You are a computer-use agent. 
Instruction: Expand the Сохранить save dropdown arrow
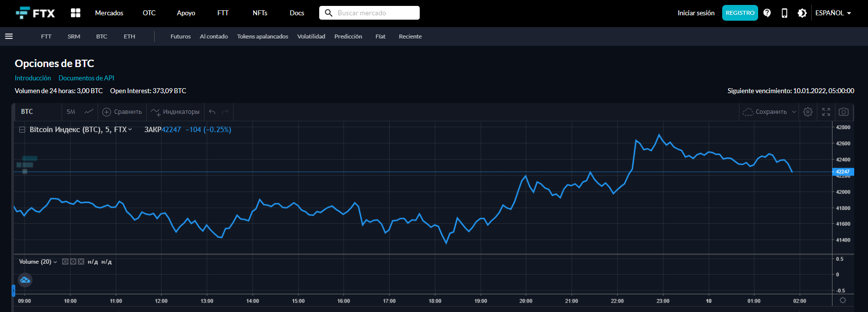tap(794, 112)
